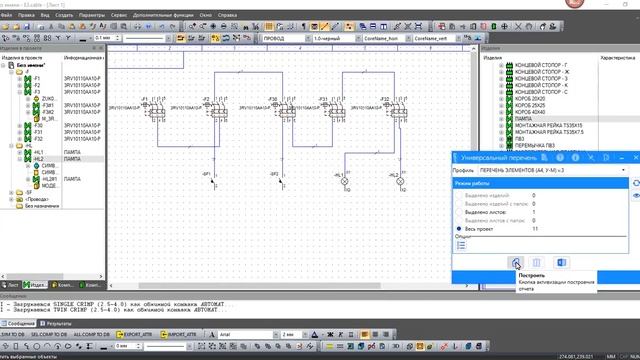The height and width of the screenshot is (360, 640).
Task: Select the 'Выделено листов' radio button
Action: coord(459,212)
